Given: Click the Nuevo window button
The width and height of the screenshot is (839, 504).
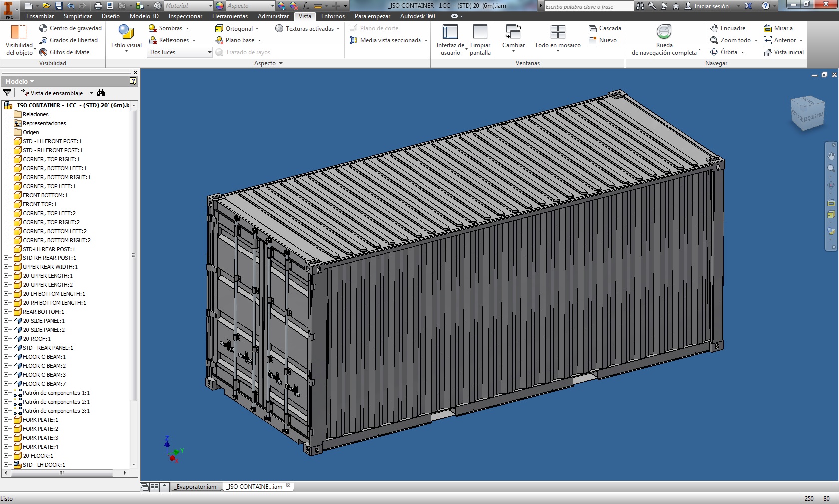Looking at the screenshot, I should pyautogui.click(x=603, y=40).
